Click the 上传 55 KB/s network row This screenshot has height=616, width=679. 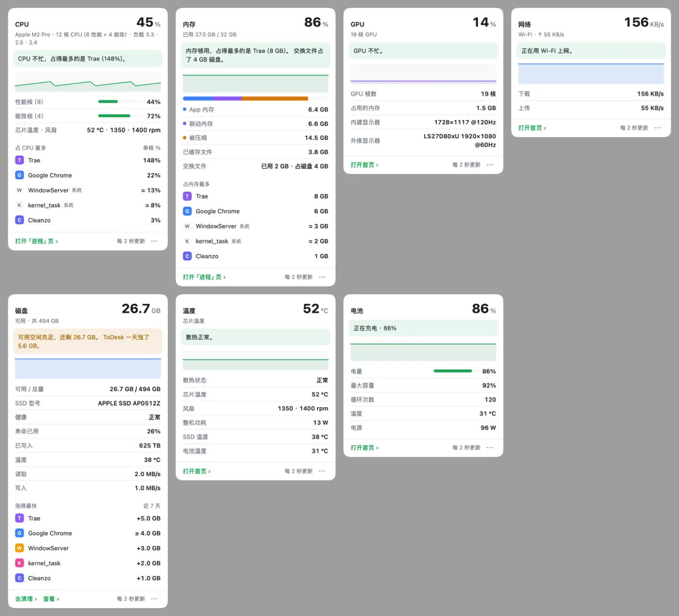pos(591,108)
